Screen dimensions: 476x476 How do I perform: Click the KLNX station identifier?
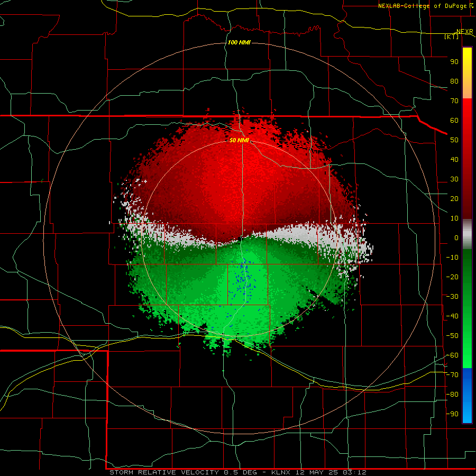[x=281, y=472]
